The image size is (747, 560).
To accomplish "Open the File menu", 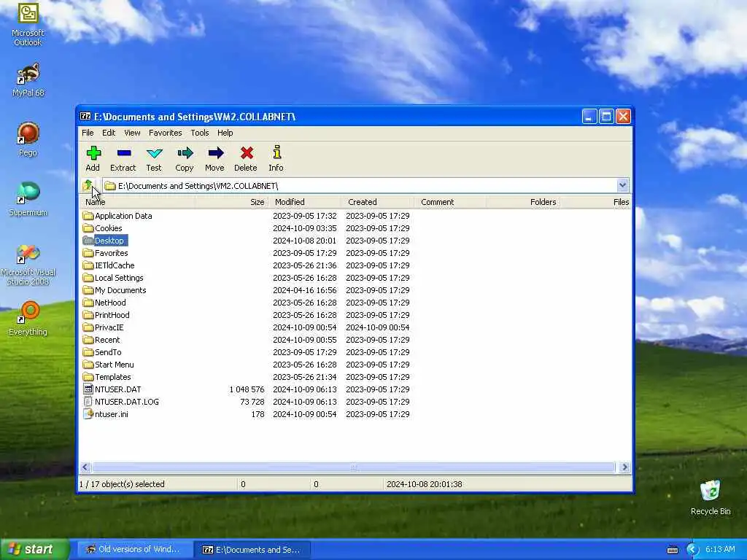I will (88, 133).
